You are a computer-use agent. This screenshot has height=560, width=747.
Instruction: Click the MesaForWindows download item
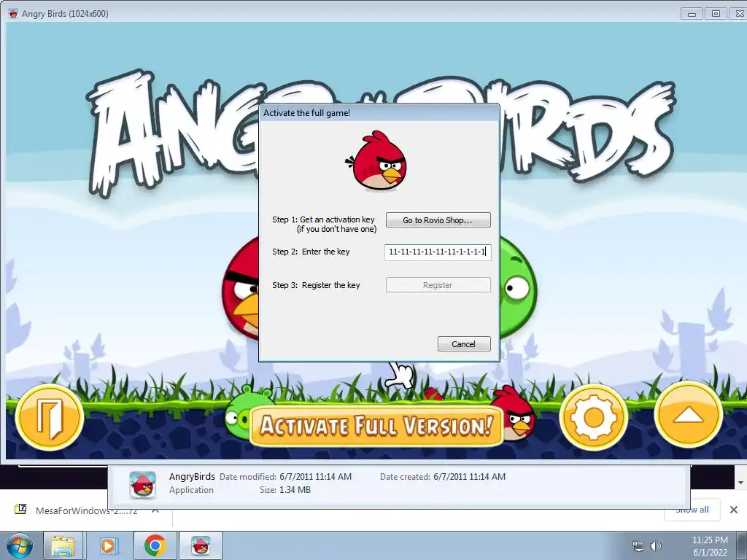pos(87,510)
